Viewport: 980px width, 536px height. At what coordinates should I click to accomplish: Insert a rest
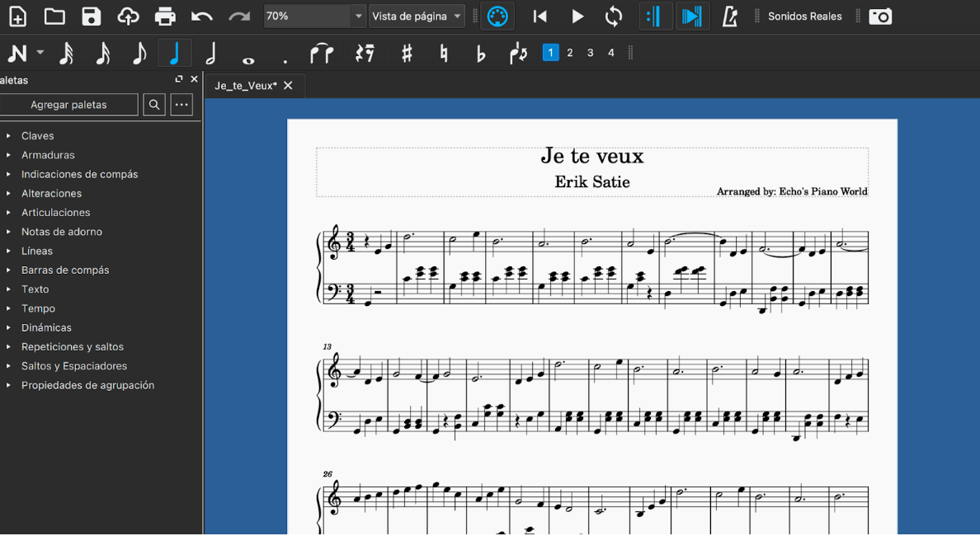click(x=365, y=53)
